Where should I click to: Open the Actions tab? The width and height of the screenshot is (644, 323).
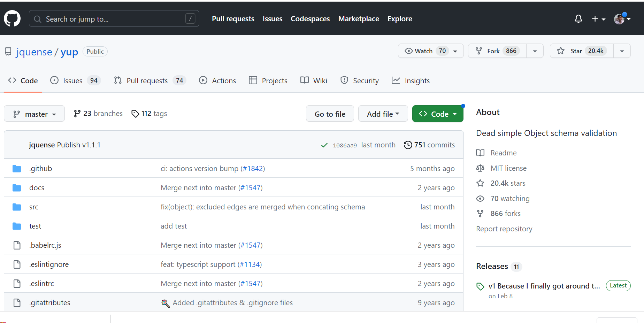click(217, 80)
